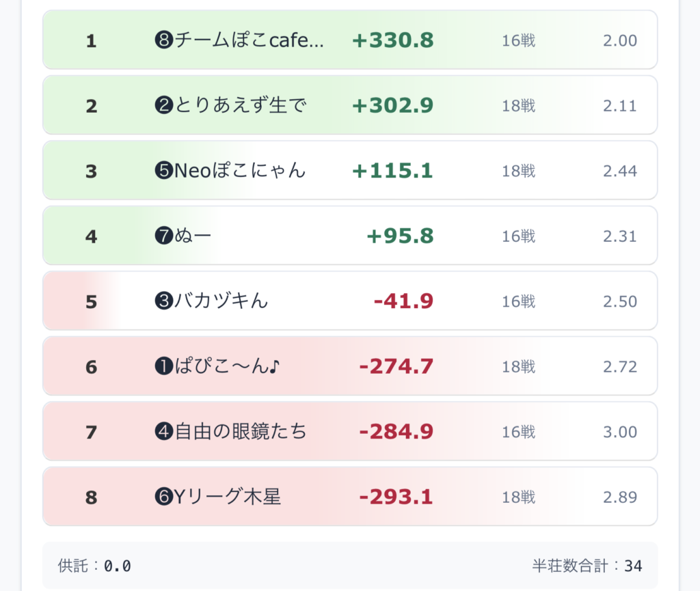Image resolution: width=700 pixels, height=591 pixels.
Task: Click the ぱぴこ〜ん♪ team name
Action: [218, 367]
